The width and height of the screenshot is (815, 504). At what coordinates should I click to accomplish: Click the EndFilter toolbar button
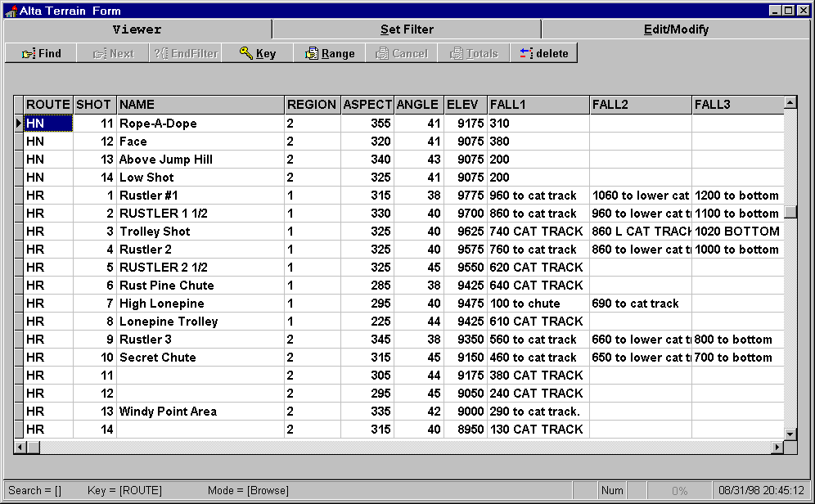tap(186, 53)
